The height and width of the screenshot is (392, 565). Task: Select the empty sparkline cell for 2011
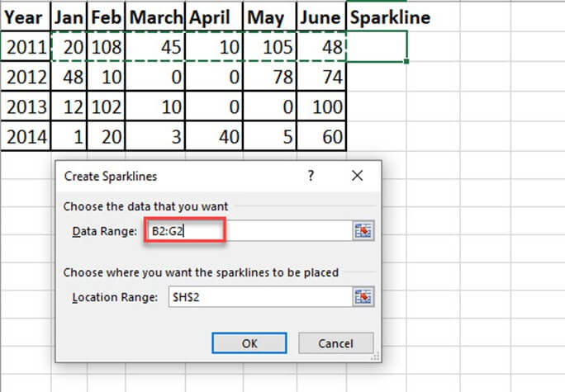[377, 47]
